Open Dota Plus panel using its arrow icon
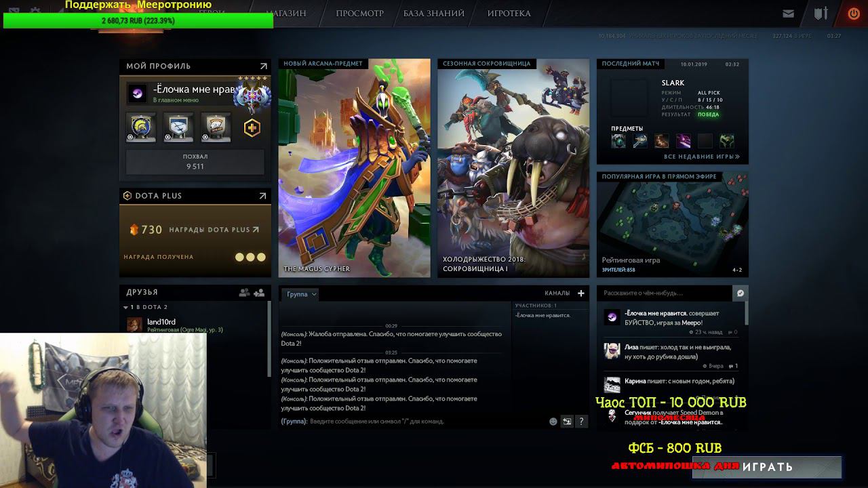 [x=262, y=196]
